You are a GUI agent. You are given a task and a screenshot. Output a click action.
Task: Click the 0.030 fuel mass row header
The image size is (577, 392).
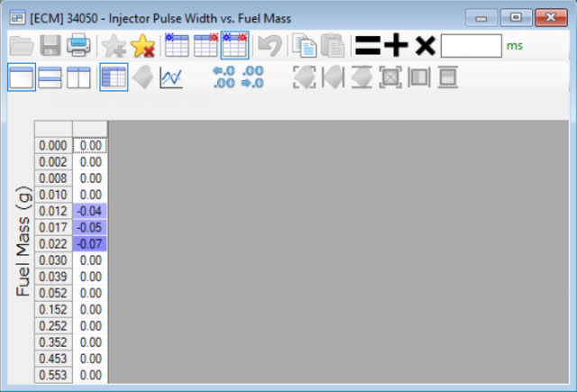(53, 260)
